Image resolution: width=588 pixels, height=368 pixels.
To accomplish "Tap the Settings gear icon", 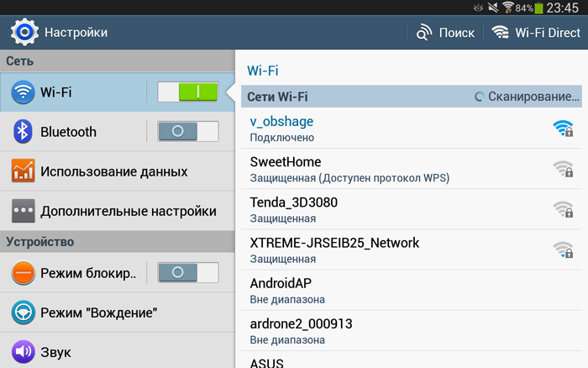I will [x=24, y=33].
